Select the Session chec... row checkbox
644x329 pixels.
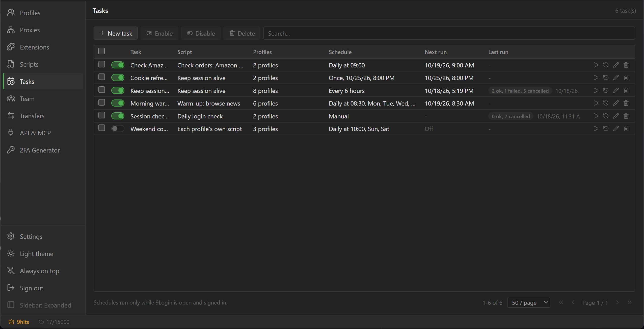102,115
